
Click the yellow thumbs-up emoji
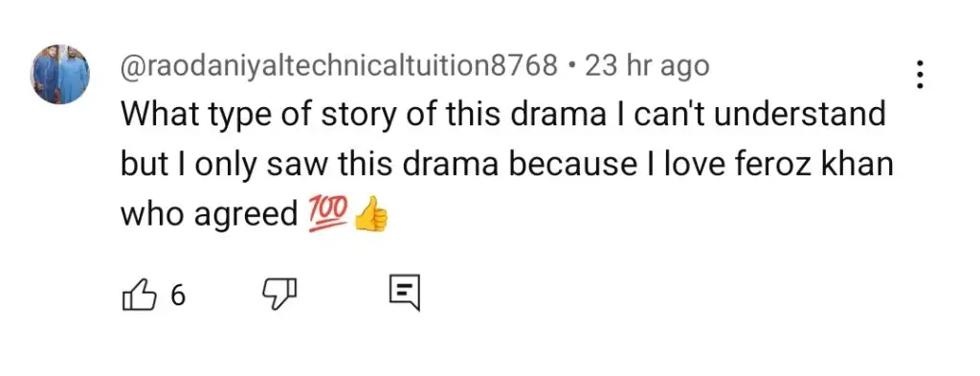click(370, 214)
